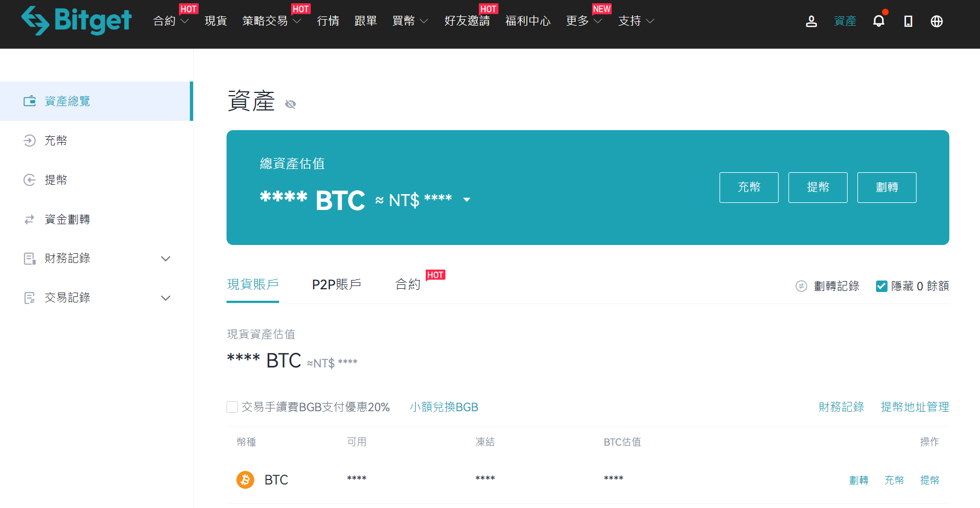Click 充幣 in the BTC row

coord(894,480)
